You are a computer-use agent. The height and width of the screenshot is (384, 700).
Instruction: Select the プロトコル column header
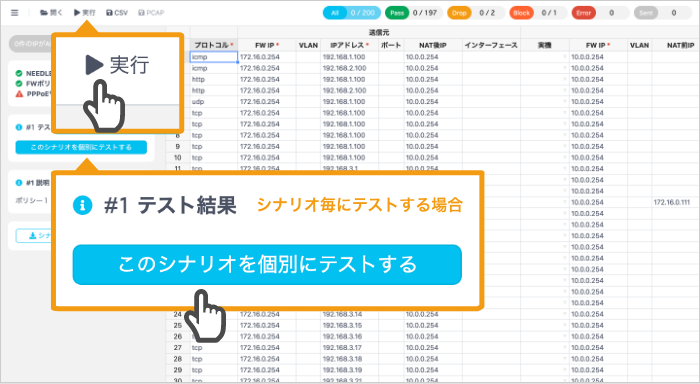[214, 45]
